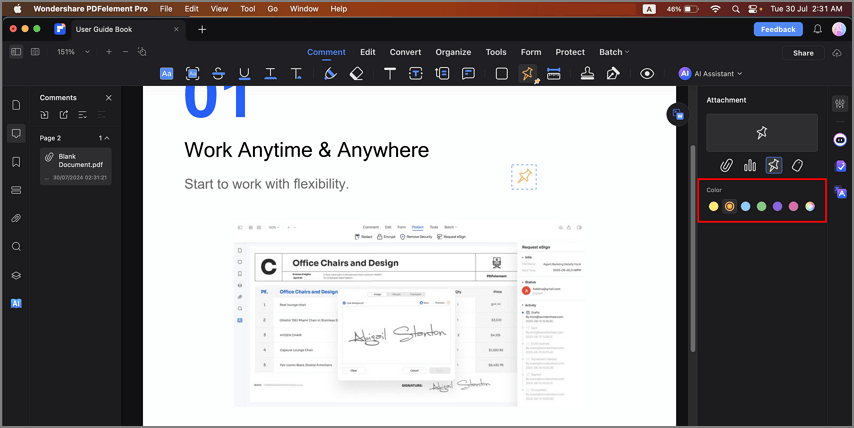The width and height of the screenshot is (854, 428).
Task: Click the Import comments icon
Action: pos(44,114)
